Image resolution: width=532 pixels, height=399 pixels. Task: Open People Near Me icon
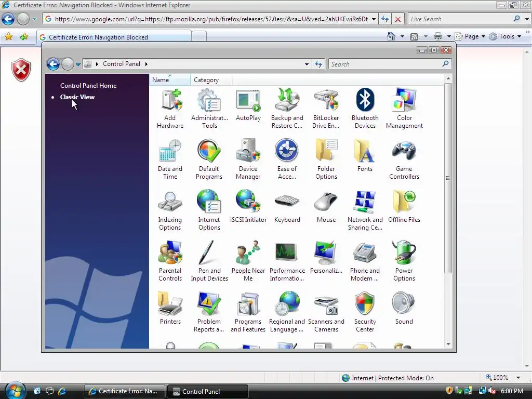[x=248, y=261]
